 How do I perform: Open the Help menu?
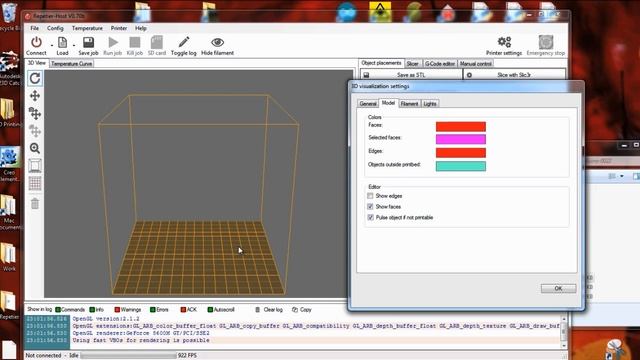(x=141, y=28)
